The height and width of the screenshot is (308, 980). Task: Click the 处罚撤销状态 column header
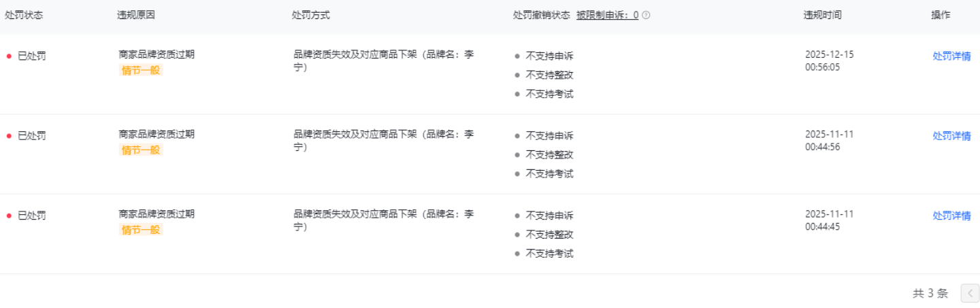click(x=541, y=15)
